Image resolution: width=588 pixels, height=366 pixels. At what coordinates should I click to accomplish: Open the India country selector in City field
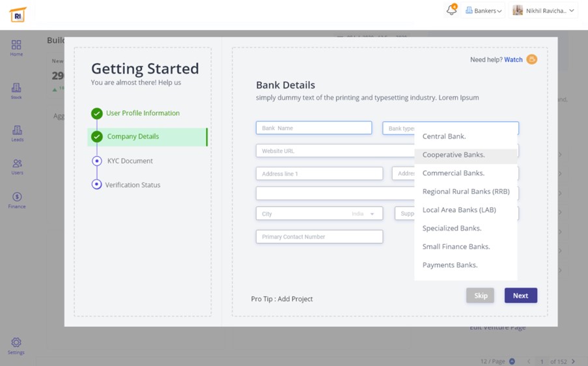[x=363, y=214]
